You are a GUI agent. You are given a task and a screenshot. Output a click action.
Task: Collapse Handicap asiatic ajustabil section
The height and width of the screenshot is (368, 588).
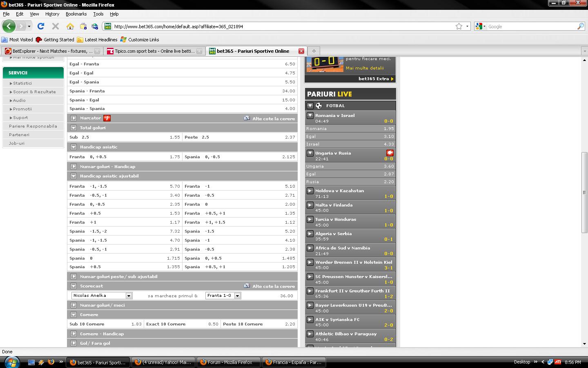(x=73, y=176)
